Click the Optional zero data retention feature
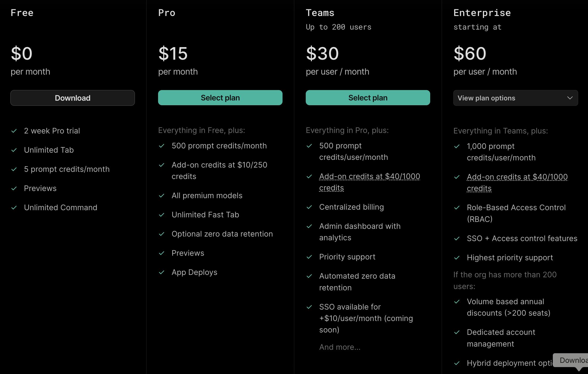 click(222, 234)
